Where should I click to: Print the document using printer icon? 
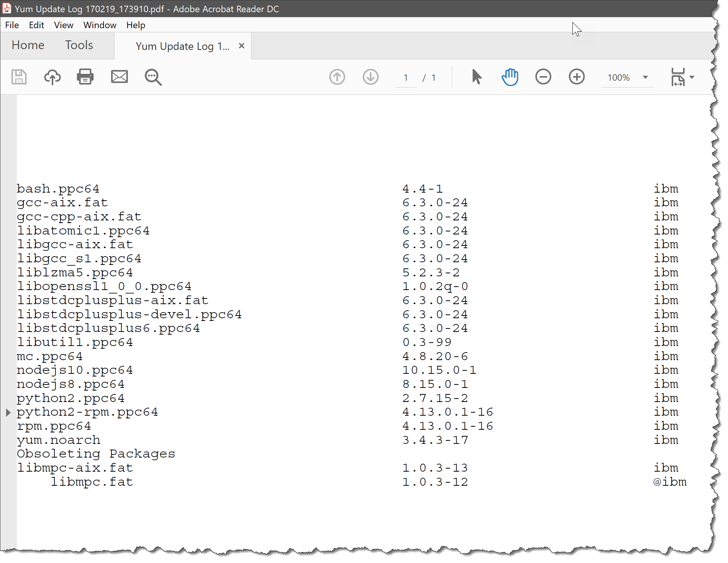pos(85,77)
